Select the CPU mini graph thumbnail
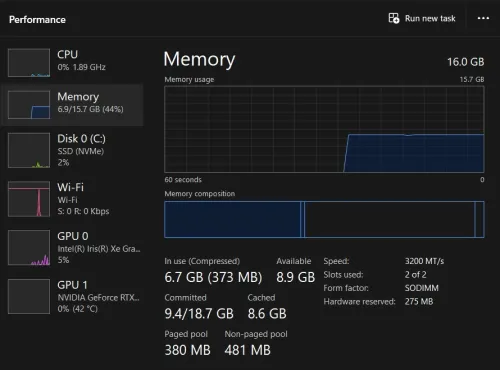The height and width of the screenshot is (370, 500). coord(29,63)
